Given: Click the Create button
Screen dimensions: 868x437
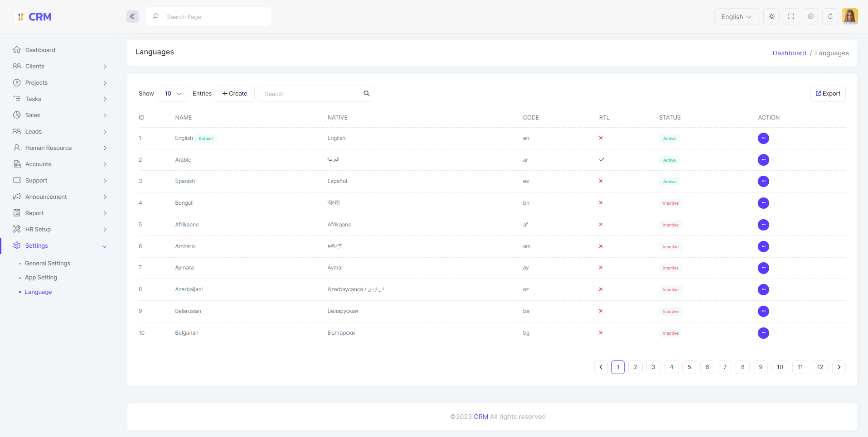Looking at the screenshot, I should (x=235, y=94).
